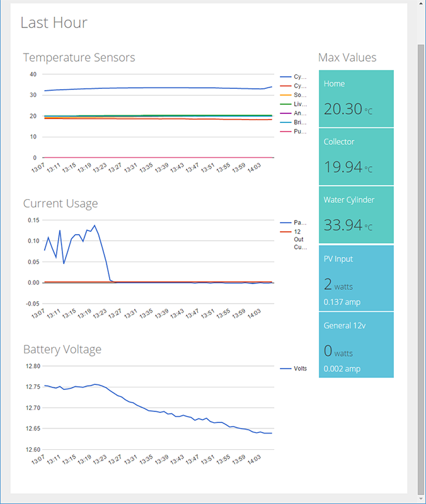Click the Collector 19.94 °C card
The image size is (426, 504).
pyautogui.click(x=356, y=157)
